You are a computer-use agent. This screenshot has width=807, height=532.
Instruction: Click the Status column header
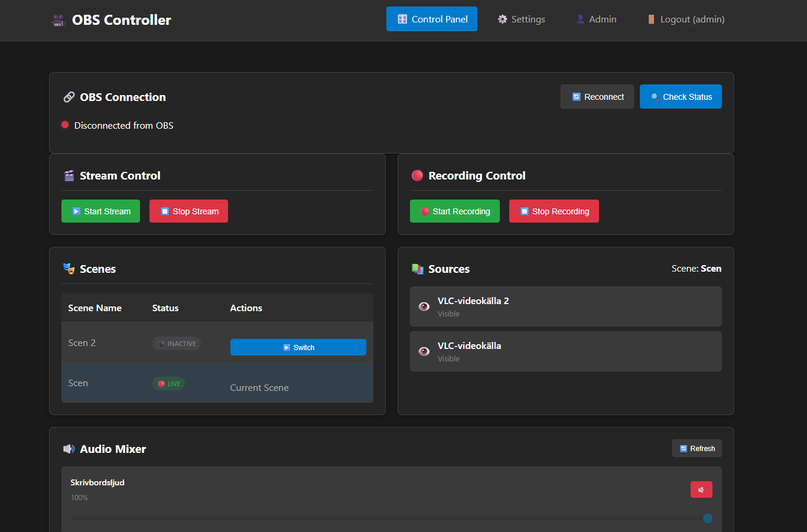165,308
